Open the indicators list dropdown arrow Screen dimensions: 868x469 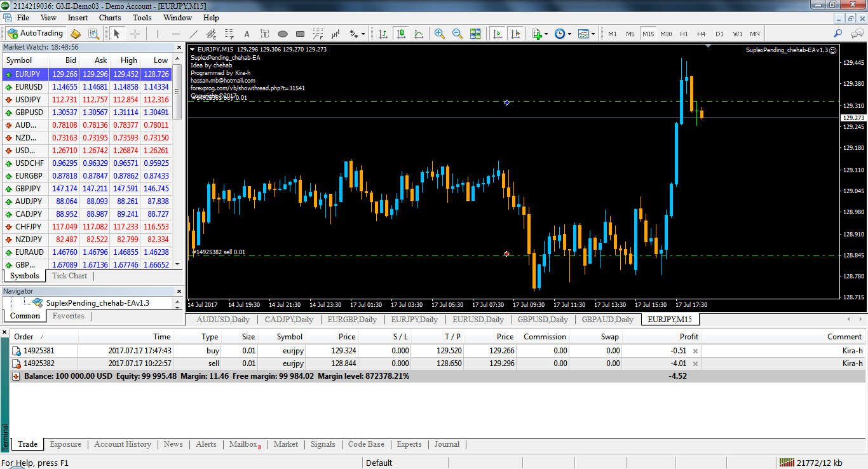546,34
